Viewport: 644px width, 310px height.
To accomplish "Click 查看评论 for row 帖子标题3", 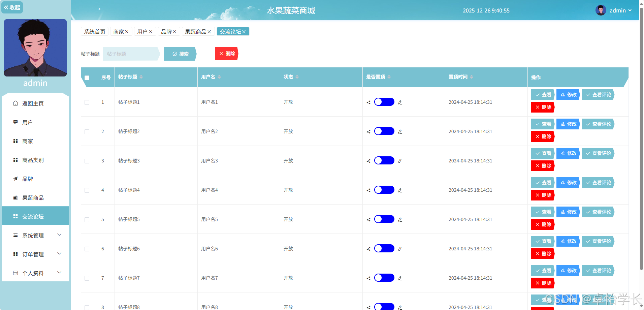I will [x=598, y=153].
